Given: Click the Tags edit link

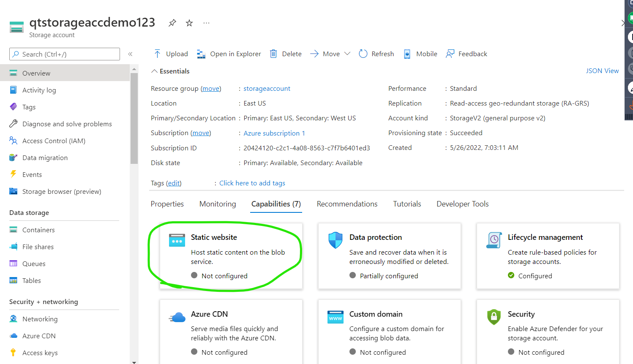Looking at the screenshot, I should 174,183.
